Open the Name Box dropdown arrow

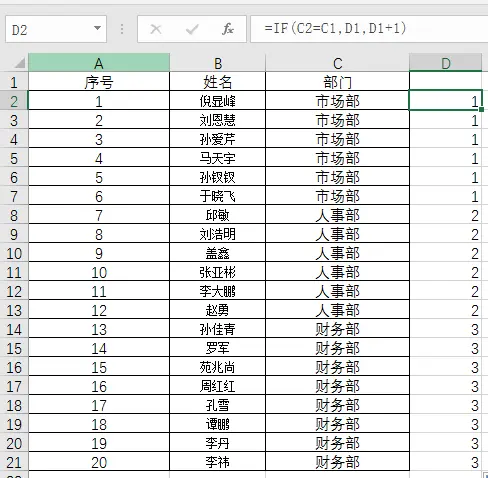(x=97, y=29)
